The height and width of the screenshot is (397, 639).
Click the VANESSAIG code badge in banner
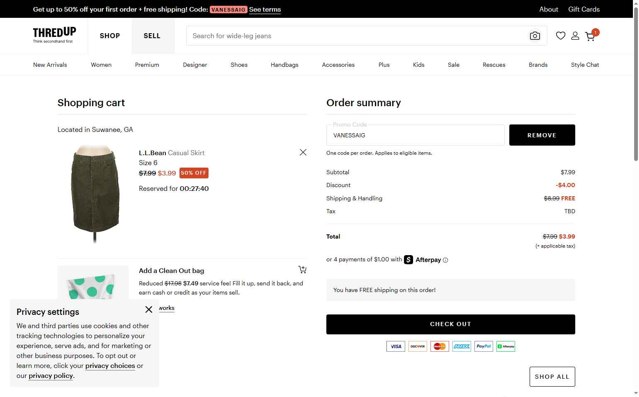tap(229, 9)
